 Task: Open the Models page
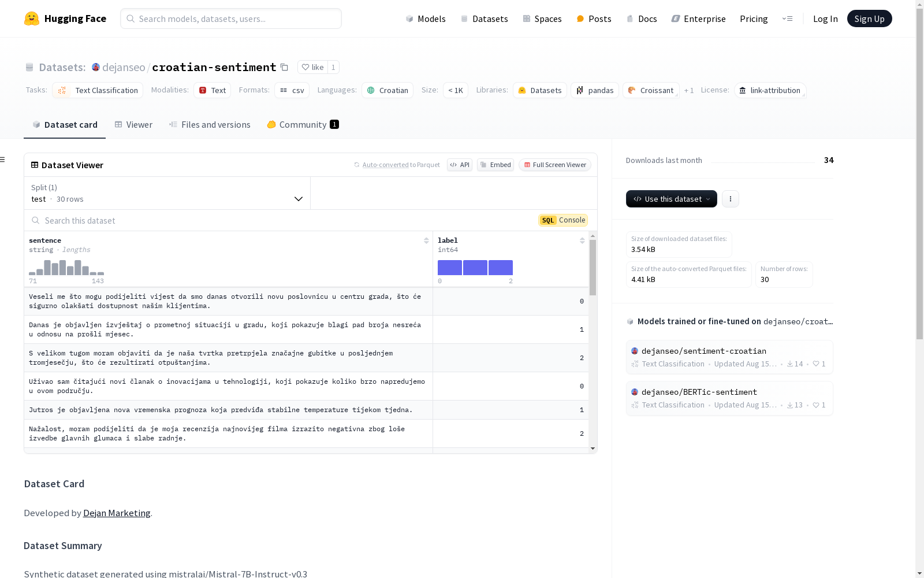click(x=426, y=18)
